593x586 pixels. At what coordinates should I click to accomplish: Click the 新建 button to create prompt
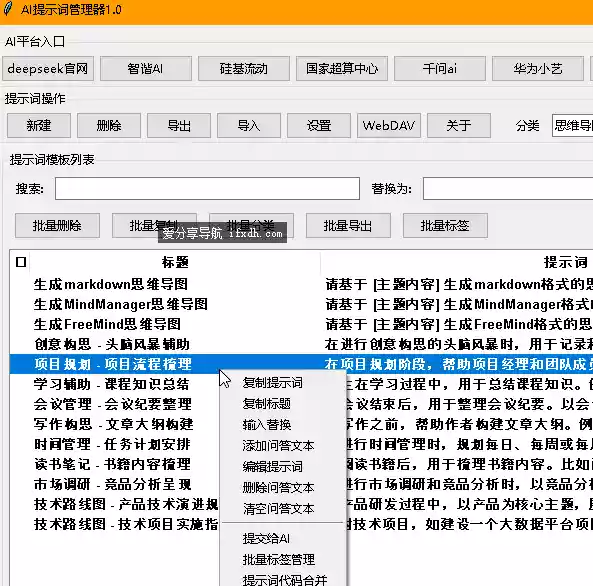(x=39, y=126)
